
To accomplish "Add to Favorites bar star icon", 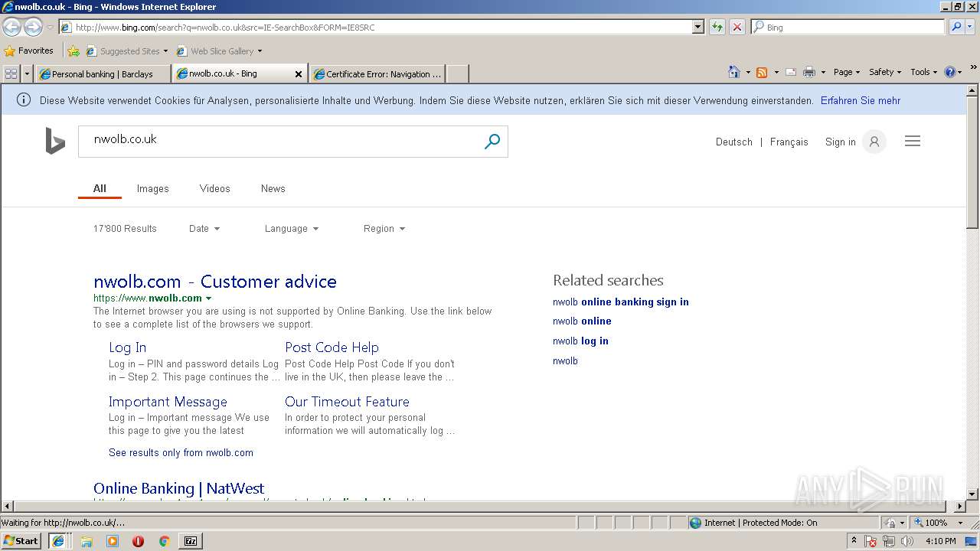I will point(73,51).
